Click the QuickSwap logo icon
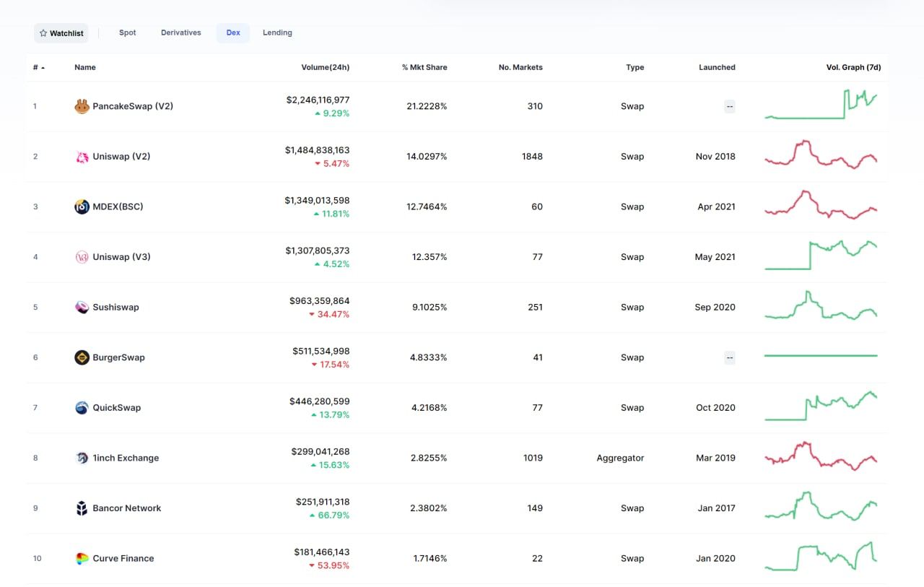Viewport: 924px width, 587px height. (82, 407)
